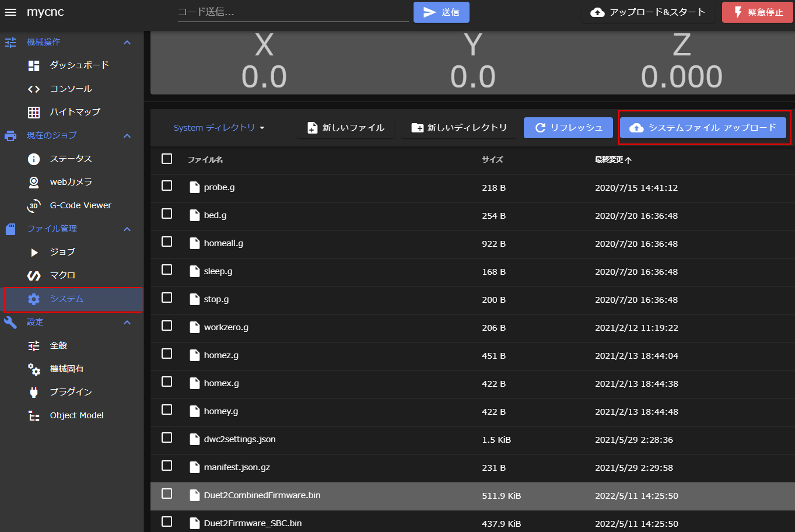The image size is (795, 532).
Task: Click the リフレッシュ refresh button
Action: click(x=568, y=128)
